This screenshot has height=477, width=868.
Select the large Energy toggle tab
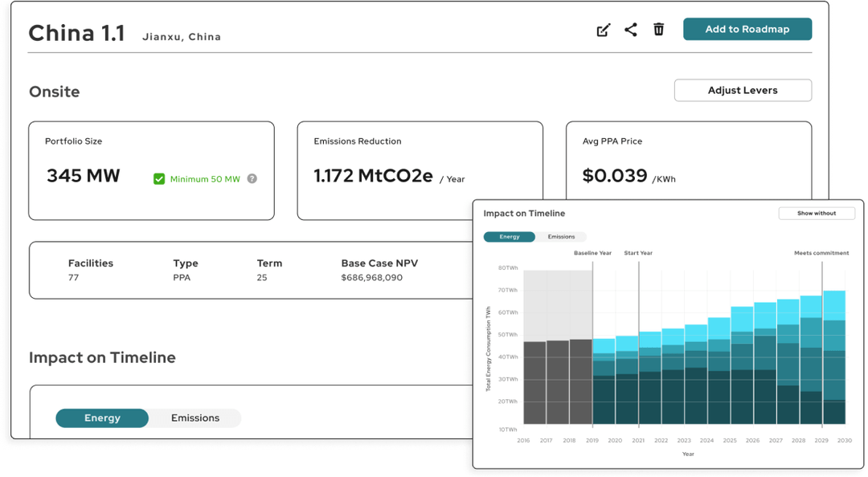[x=102, y=418]
